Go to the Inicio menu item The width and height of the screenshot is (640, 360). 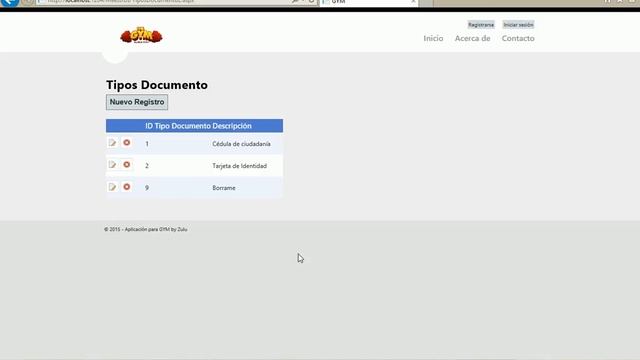click(x=433, y=38)
